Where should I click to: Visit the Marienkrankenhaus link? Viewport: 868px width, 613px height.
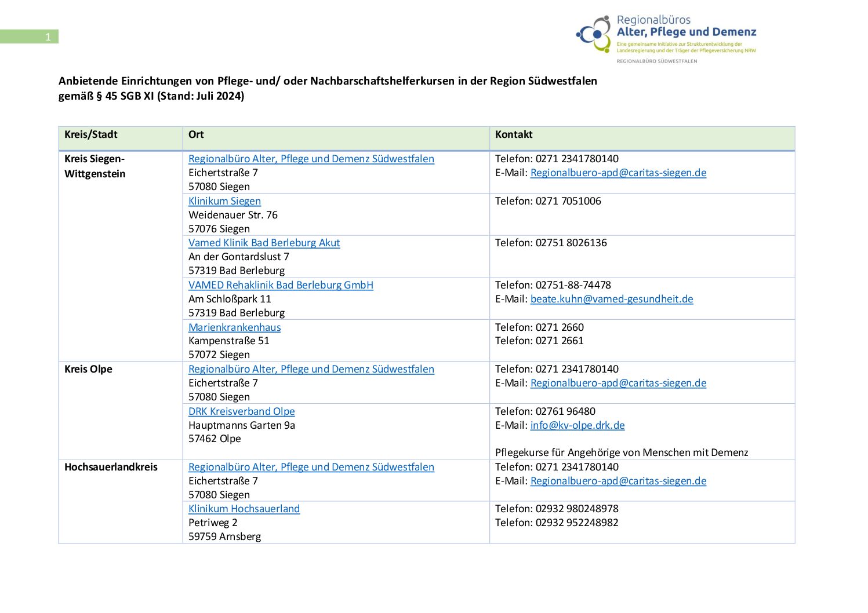[x=234, y=327]
